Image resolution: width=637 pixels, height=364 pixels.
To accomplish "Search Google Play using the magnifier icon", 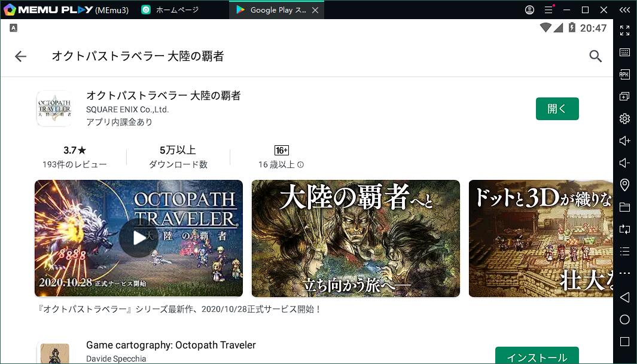I will tap(596, 56).
